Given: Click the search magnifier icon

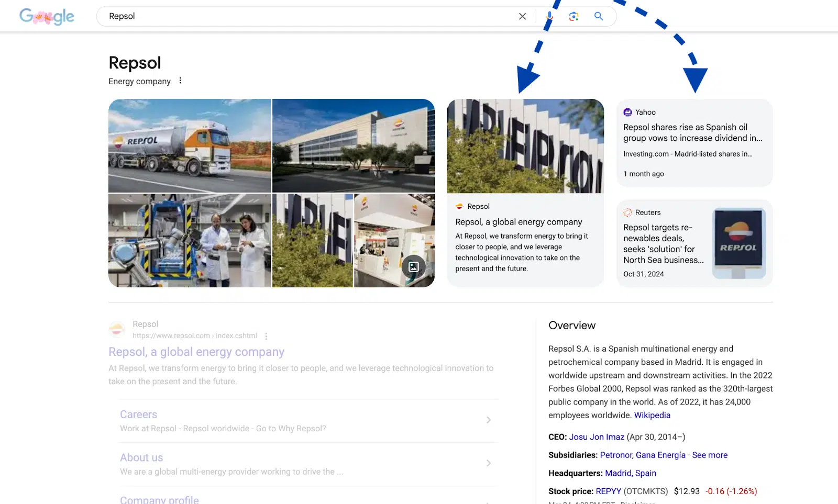Looking at the screenshot, I should click(598, 16).
